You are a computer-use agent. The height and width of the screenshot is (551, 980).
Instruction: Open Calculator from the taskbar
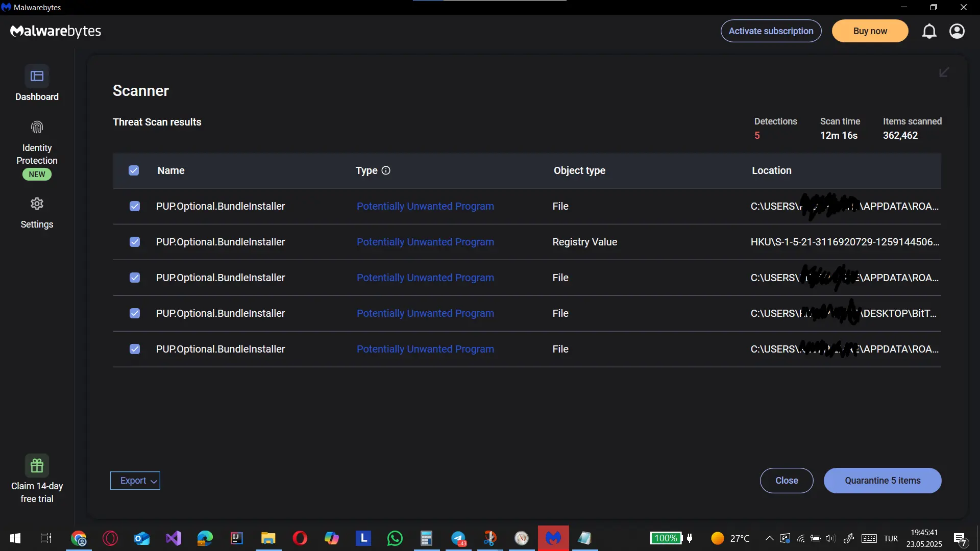click(427, 538)
